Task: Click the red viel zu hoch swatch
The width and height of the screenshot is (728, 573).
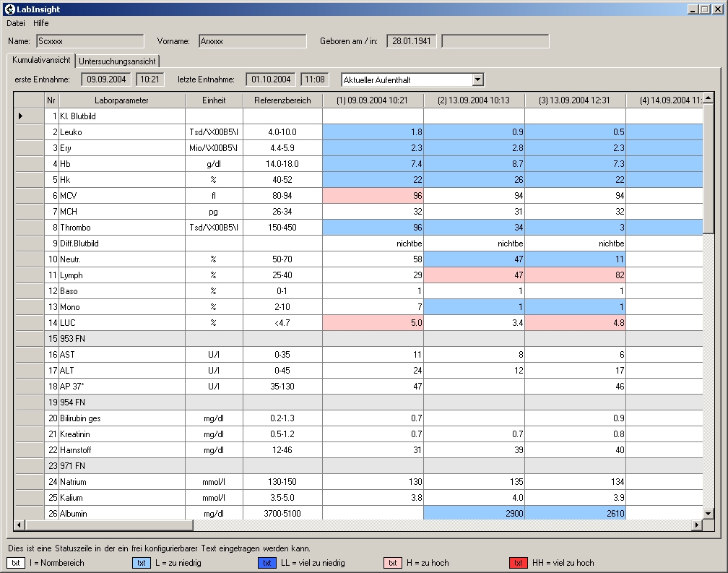Action: point(519,563)
